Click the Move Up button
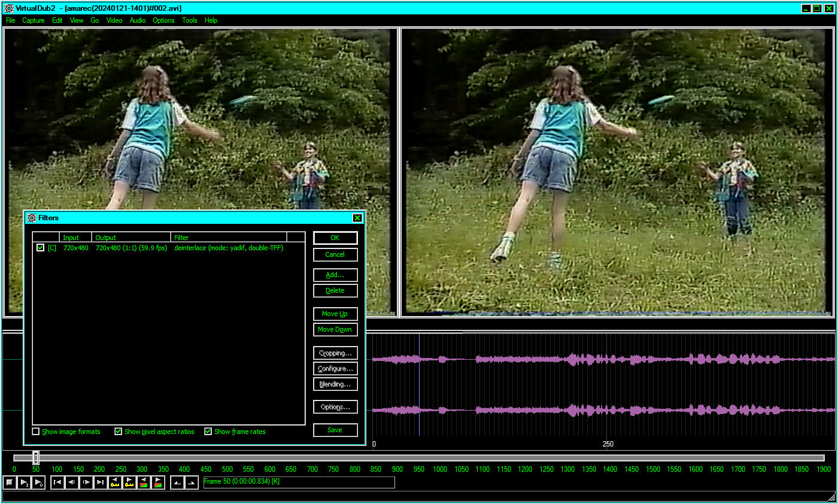Screen dimensions: 838x504 point(335,314)
